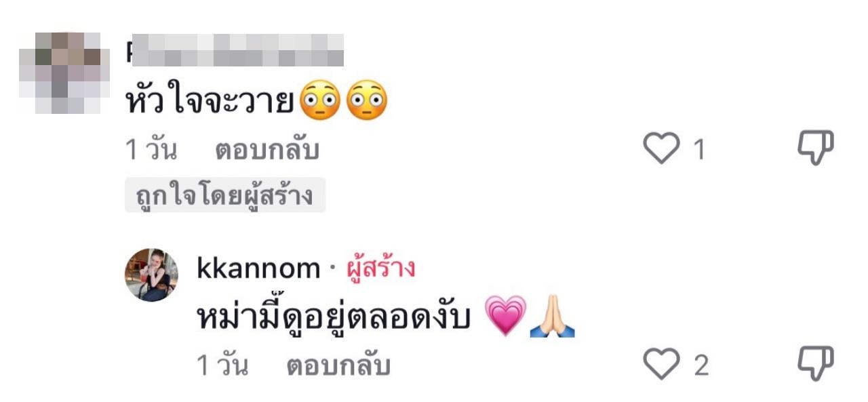
Task: Tap the pink heart emoji in kkannom's reply
Action: coord(506,317)
